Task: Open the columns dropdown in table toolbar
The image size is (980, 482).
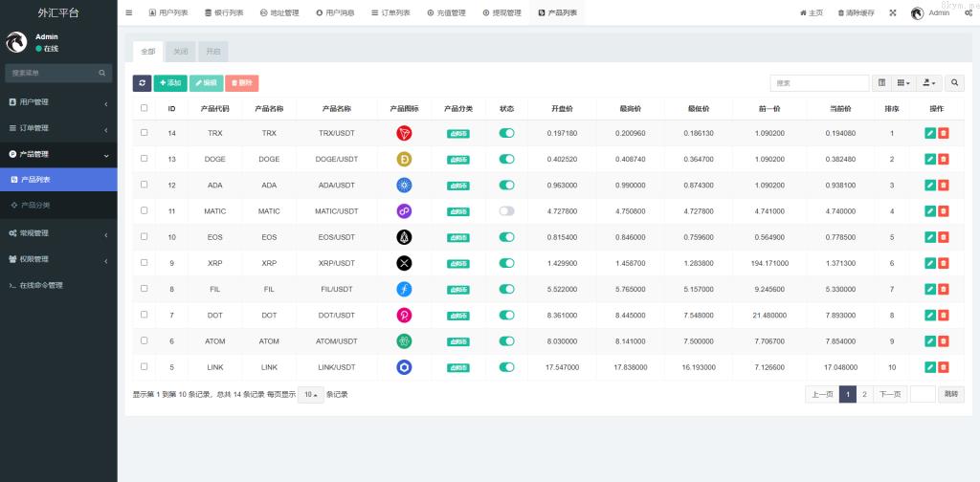Action: point(904,83)
